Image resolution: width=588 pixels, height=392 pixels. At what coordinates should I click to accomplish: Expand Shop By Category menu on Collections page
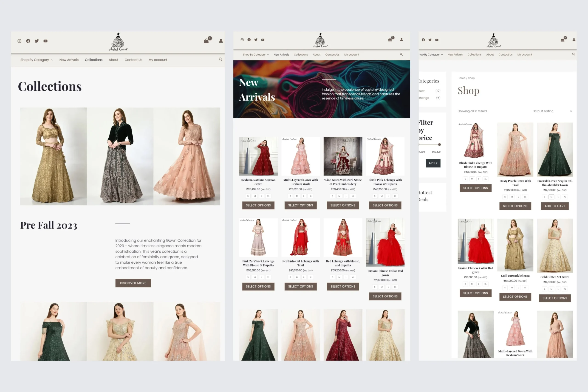[x=37, y=60]
